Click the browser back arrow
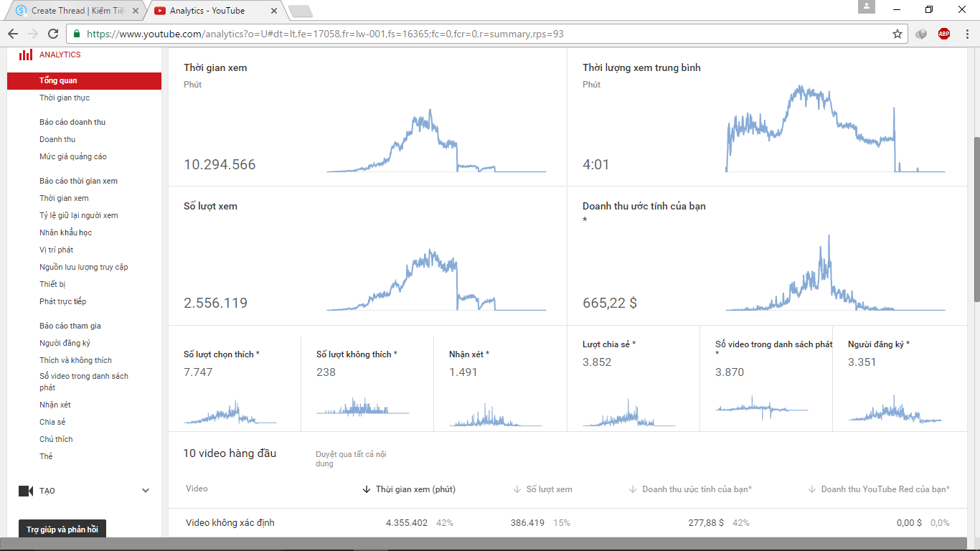Image resolution: width=980 pixels, height=551 pixels. [x=13, y=34]
